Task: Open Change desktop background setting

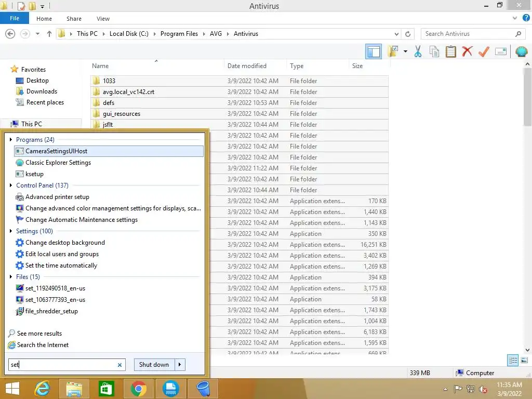Action: point(65,242)
